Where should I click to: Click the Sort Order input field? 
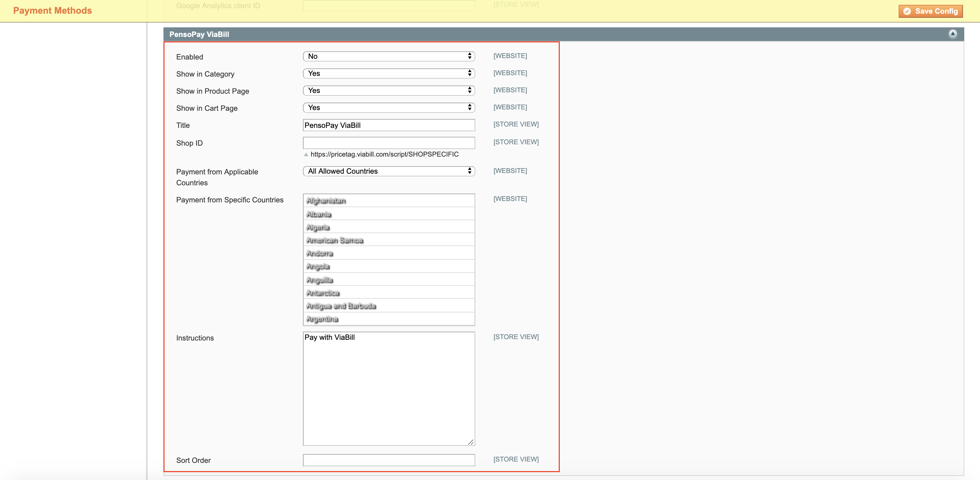tap(389, 459)
